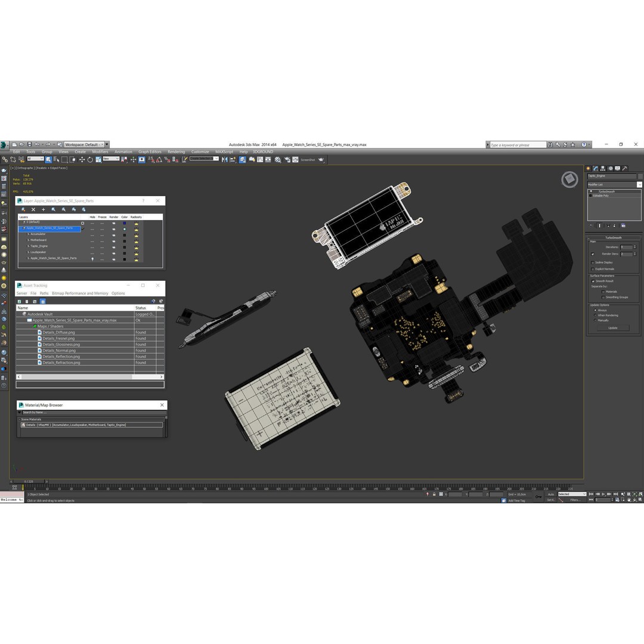Click Asset Tracking help icon
The height and width of the screenshot is (644, 644).
pos(153,301)
